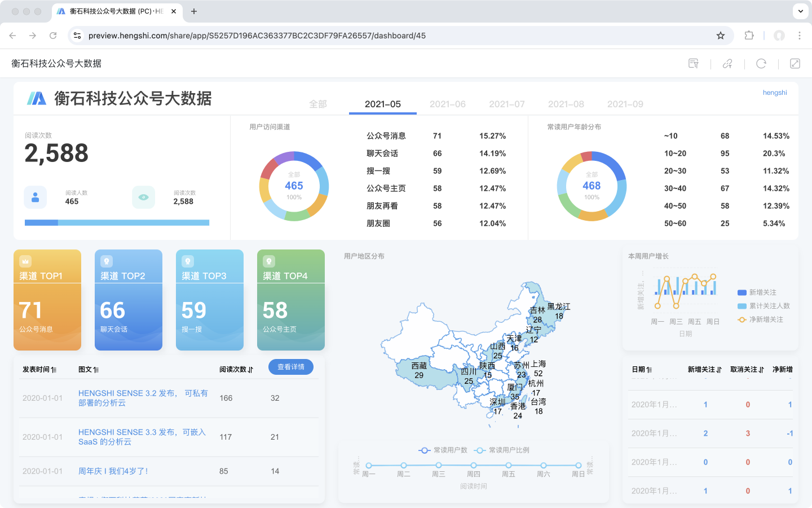Open the browser extensions puzzle icon

[749, 36]
